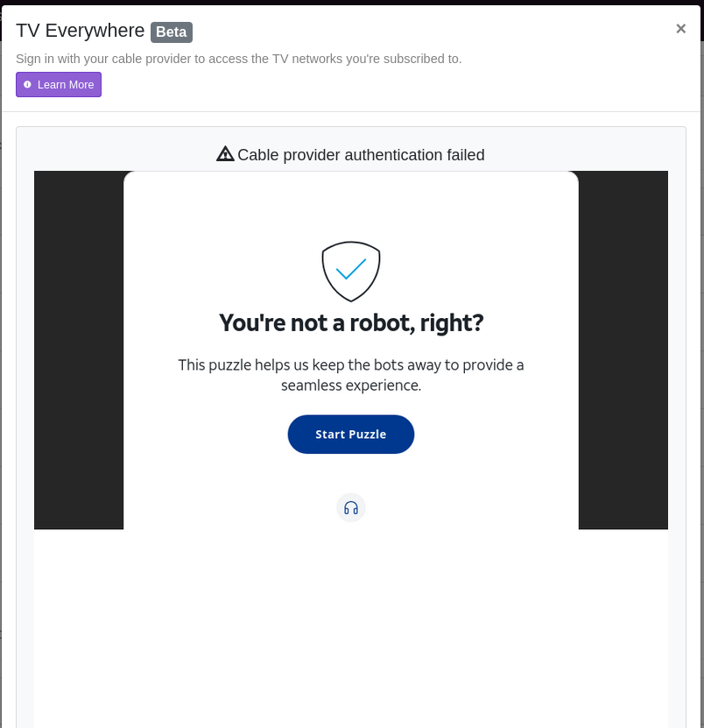Click the blank white area below the captcha
The image size is (704, 728).
click(x=350, y=631)
